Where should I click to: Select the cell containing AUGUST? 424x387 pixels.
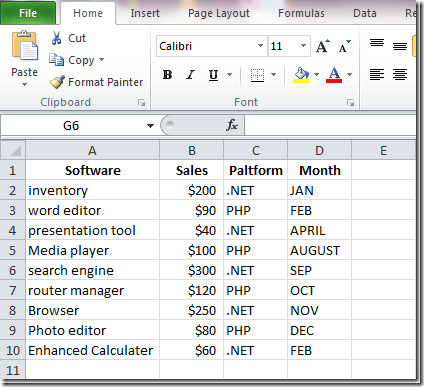[319, 250]
